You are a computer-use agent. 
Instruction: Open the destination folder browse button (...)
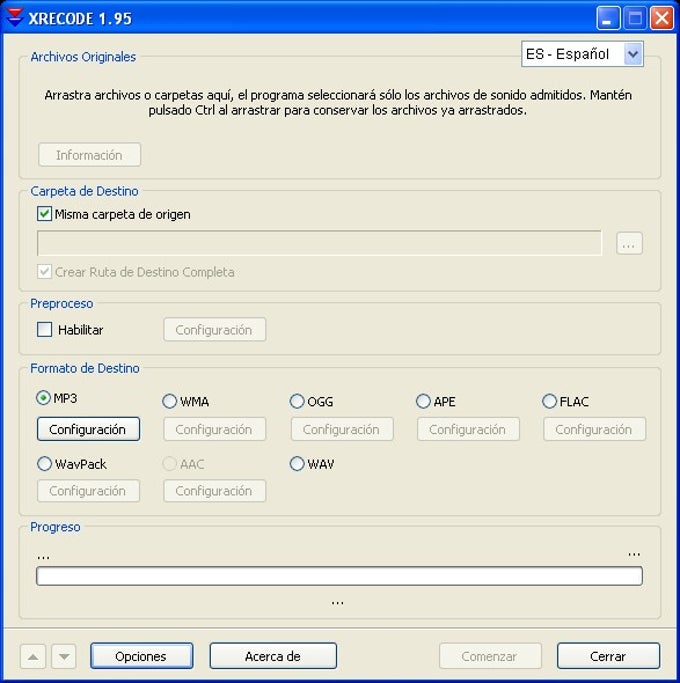[629, 243]
